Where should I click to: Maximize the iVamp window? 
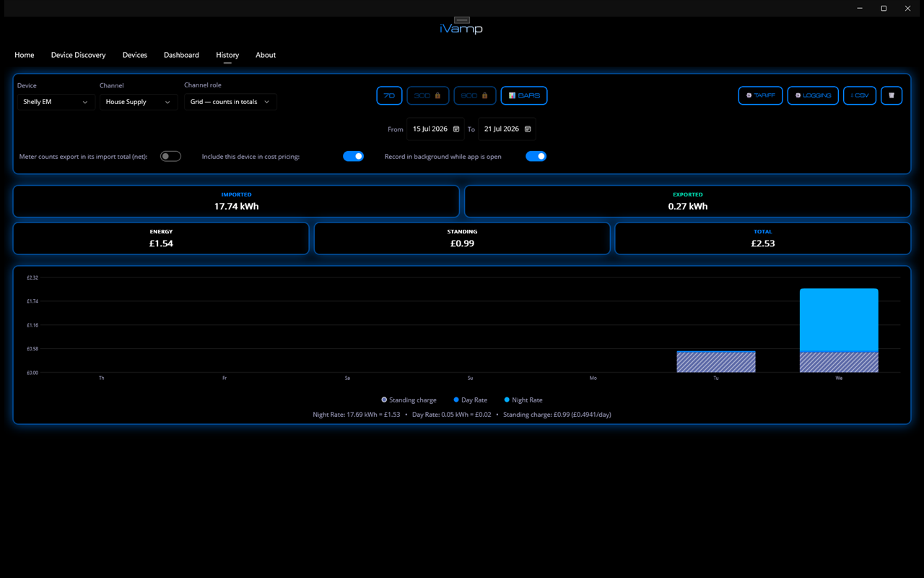tap(884, 9)
